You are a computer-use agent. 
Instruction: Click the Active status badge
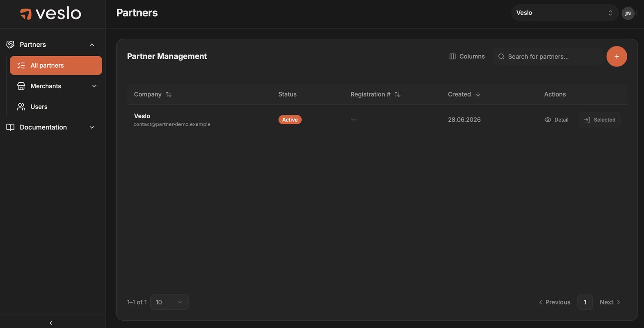point(290,120)
